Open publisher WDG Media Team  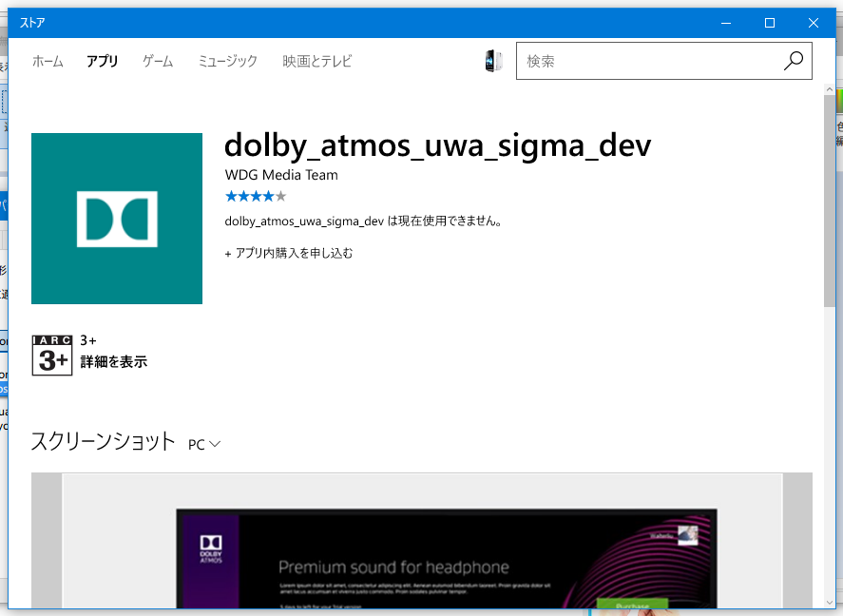(x=281, y=175)
